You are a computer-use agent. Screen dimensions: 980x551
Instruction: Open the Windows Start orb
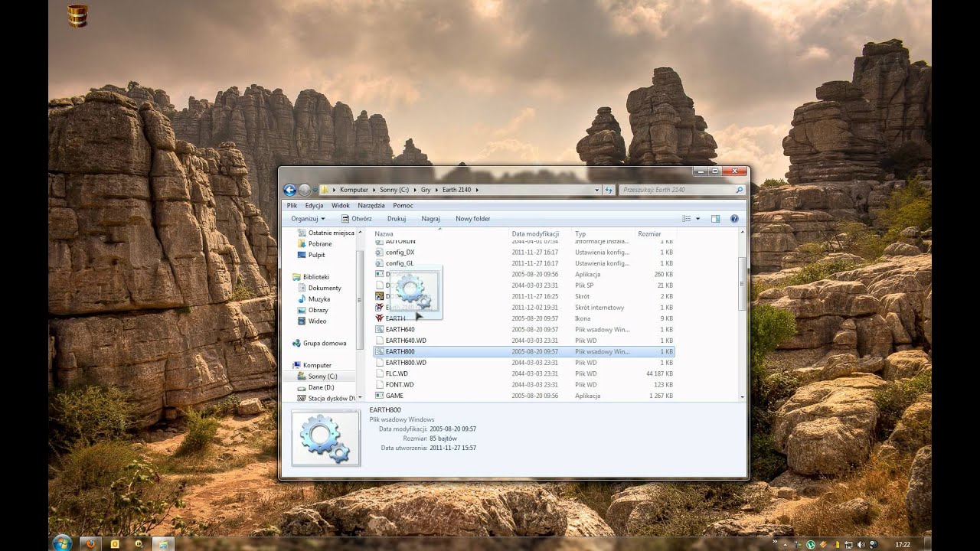coord(62,543)
